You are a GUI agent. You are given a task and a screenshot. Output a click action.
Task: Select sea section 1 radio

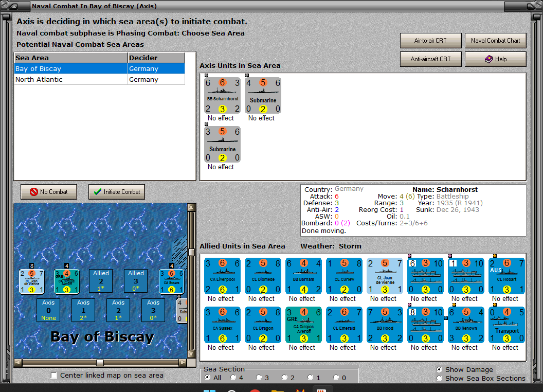pyautogui.click(x=311, y=378)
